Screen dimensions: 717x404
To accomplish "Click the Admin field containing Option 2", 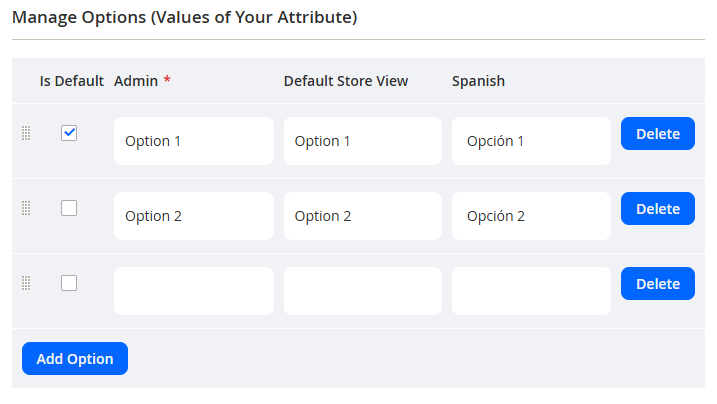I will (x=194, y=216).
